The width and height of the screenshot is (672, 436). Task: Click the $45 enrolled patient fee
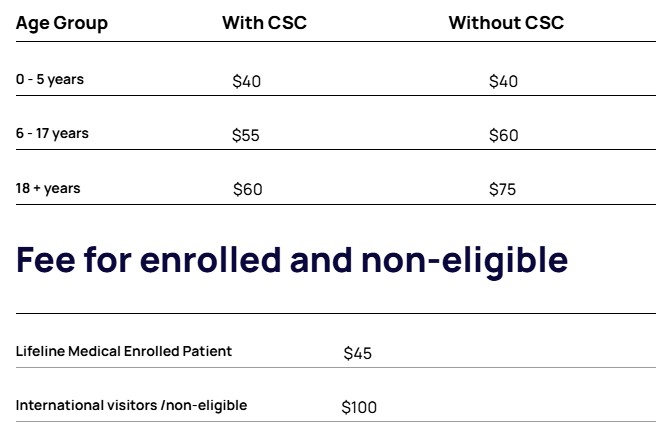click(x=357, y=353)
